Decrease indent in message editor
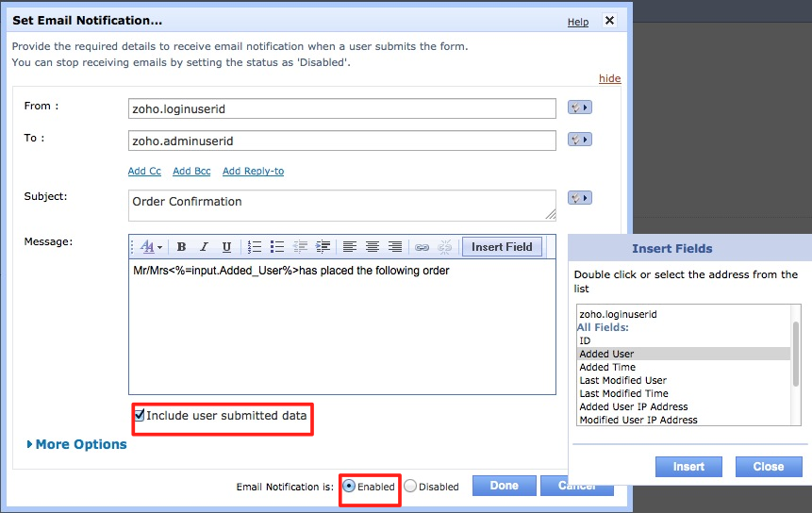 (x=300, y=247)
